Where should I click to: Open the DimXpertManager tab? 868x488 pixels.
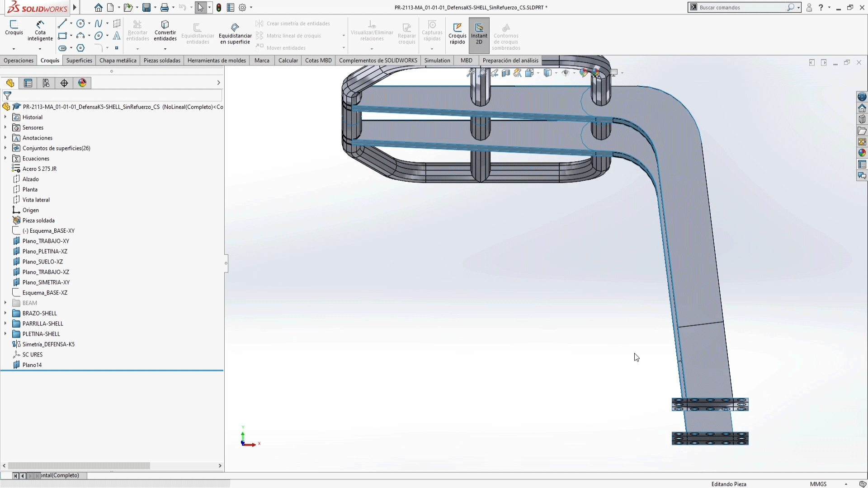(x=64, y=83)
